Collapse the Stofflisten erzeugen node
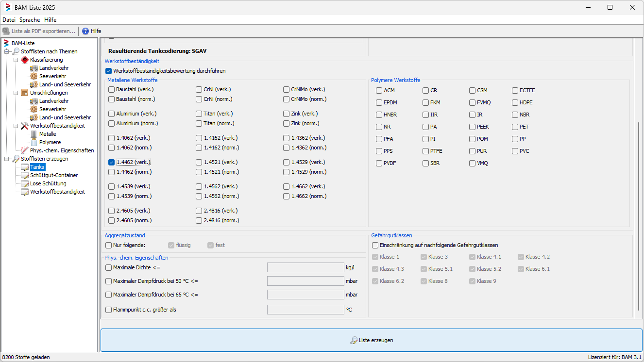The height and width of the screenshot is (362, 644). pos(7,159)
